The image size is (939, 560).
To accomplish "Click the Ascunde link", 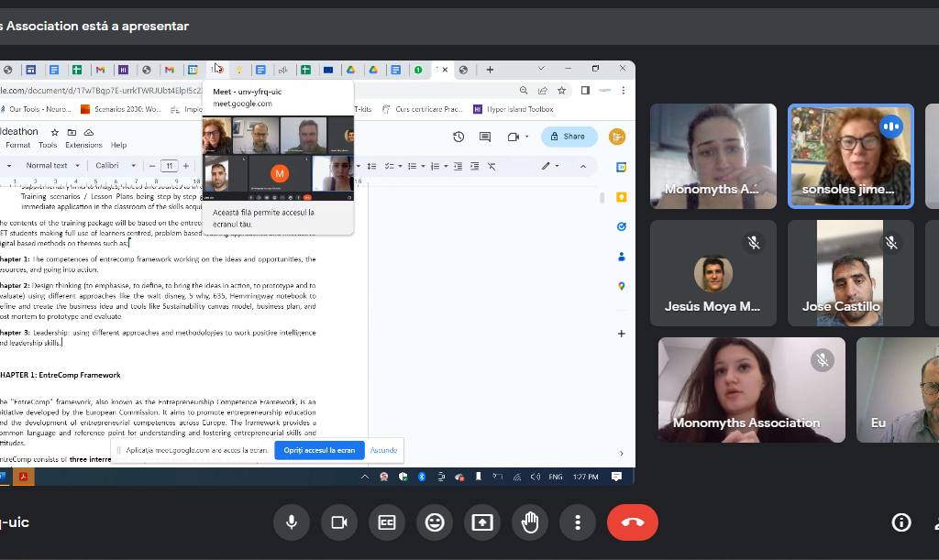I will point(383,450).
